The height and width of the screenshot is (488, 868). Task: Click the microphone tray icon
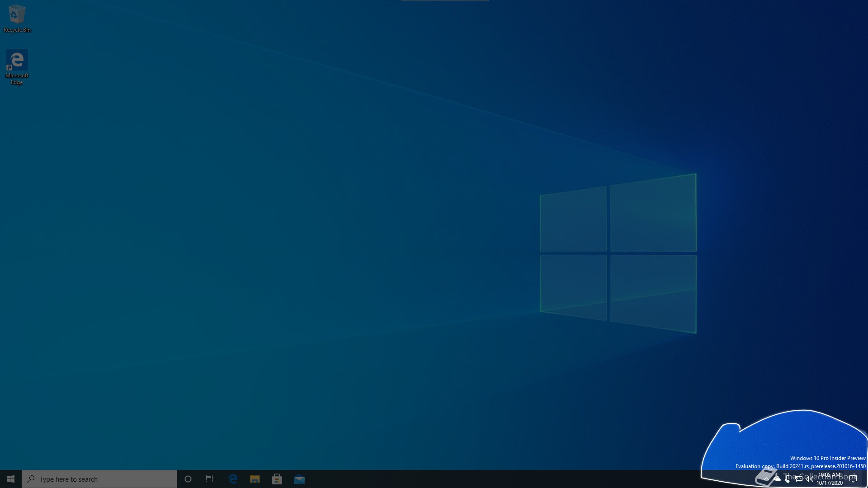788,479
